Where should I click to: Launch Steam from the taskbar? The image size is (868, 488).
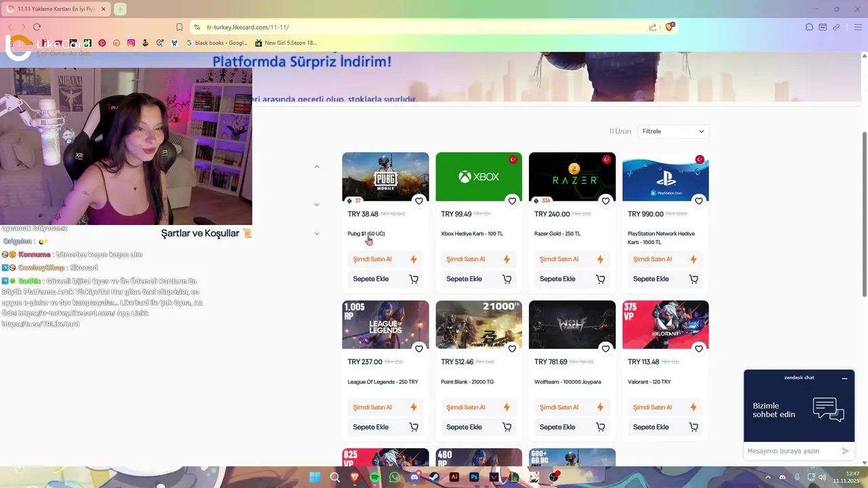click(435, 477)
